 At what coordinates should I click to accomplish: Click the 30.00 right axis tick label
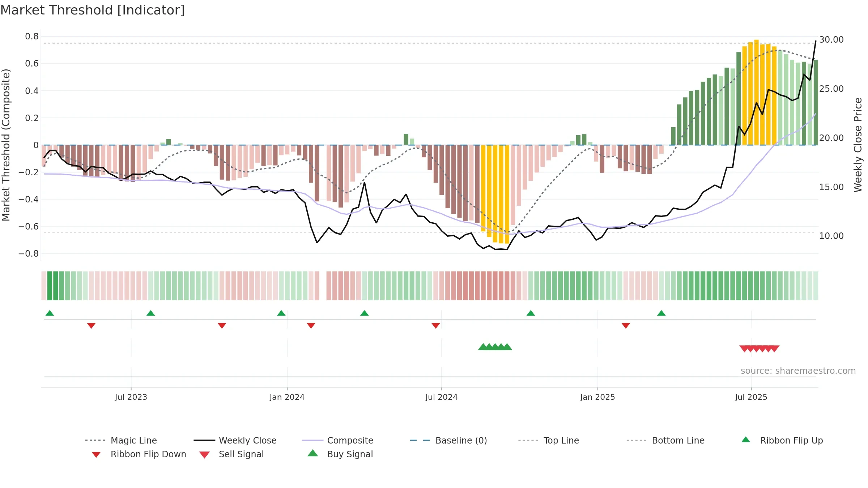coord(831,40)
